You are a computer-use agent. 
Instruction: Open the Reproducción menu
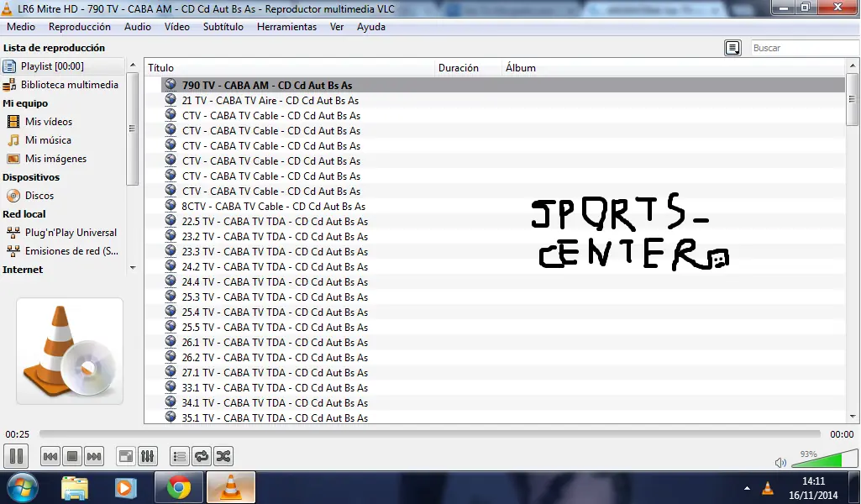click(x=80, y=27)
